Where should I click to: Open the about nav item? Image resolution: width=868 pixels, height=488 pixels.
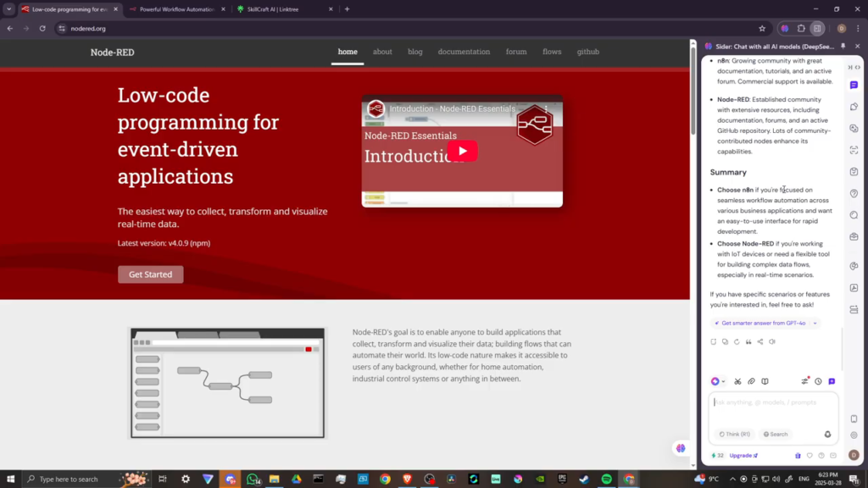point(382,52)
